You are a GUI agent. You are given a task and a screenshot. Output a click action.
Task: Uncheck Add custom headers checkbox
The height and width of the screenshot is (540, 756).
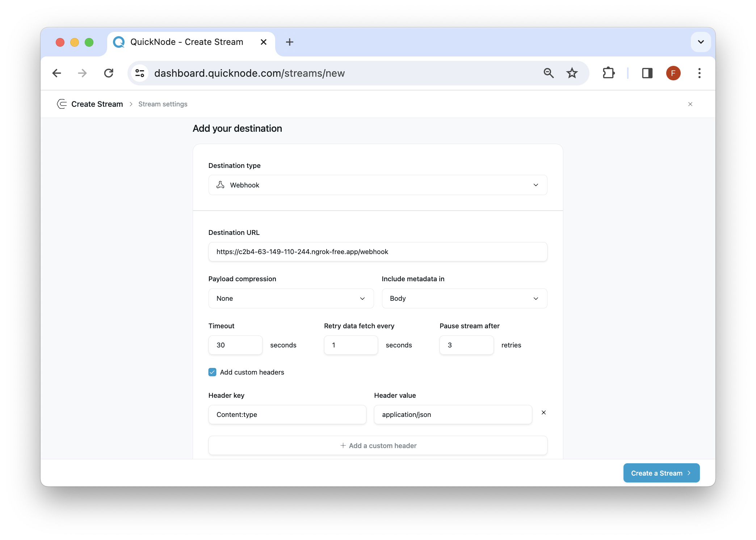(213, 372)
